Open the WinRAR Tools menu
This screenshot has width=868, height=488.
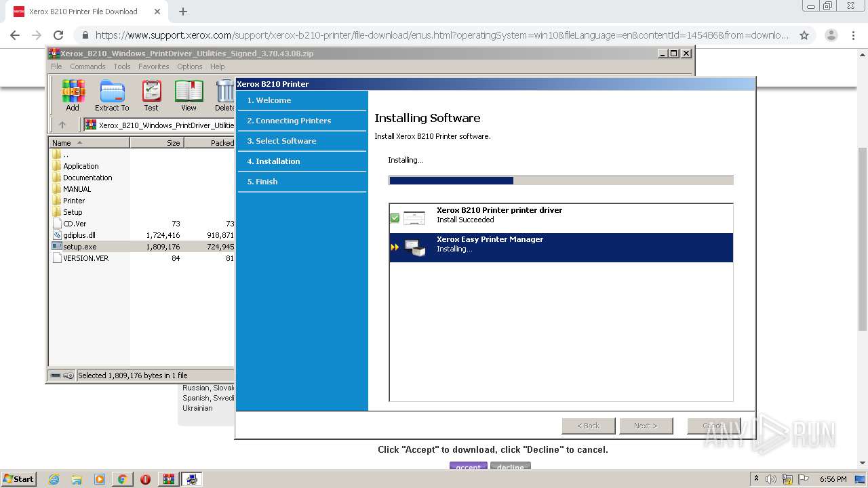[122, 66]
